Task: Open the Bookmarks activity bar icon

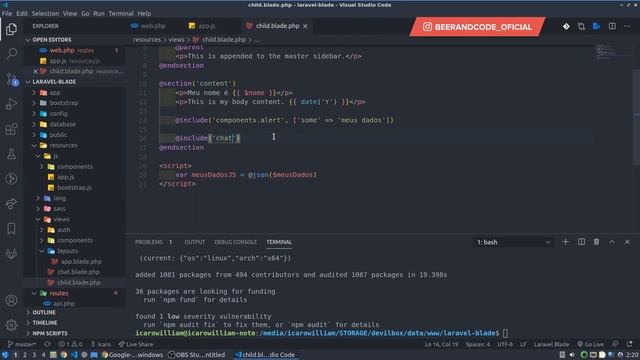Action: coord(11,229)
